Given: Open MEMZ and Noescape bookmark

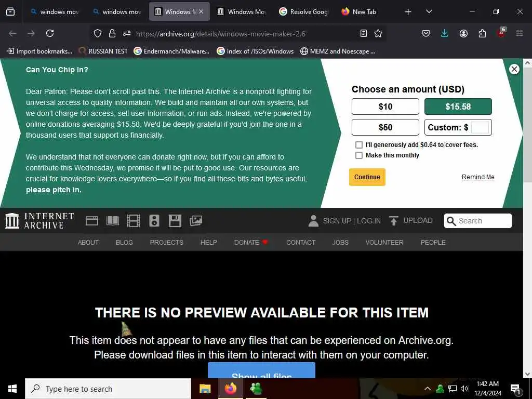Looking at the screenshot, I should [x=338, y=51].
